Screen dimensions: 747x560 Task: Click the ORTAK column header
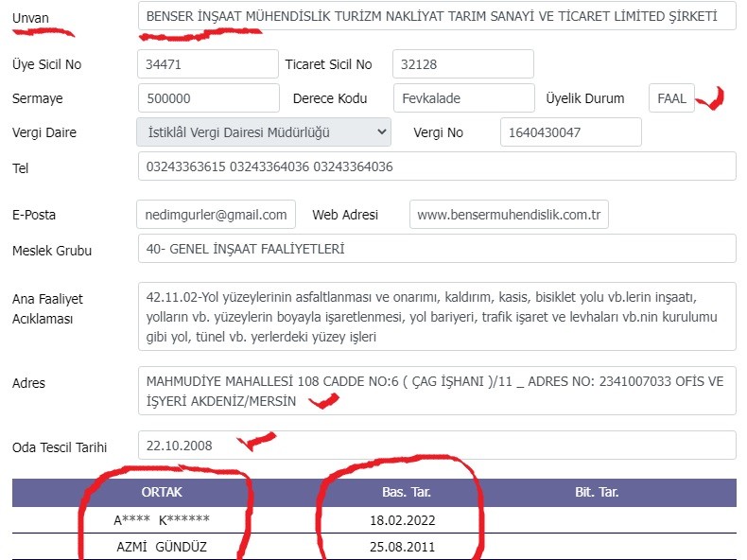pos(162,492)
